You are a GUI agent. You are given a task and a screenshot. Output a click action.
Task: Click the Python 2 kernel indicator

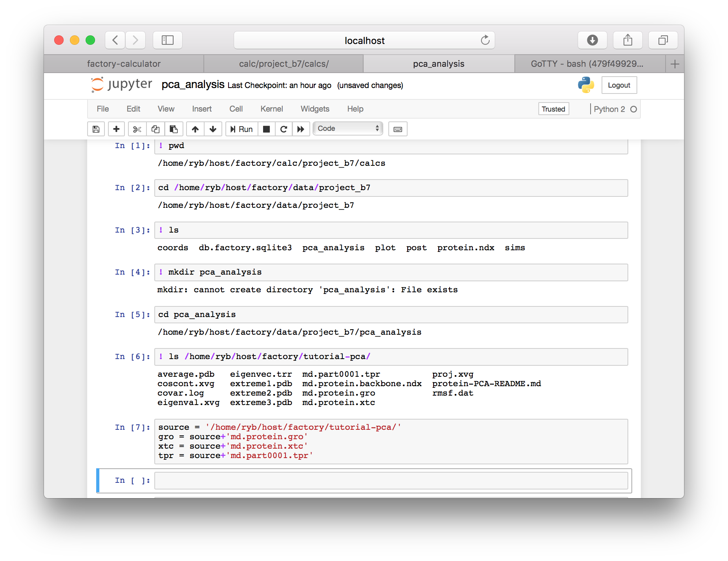(x=609, y=109)
